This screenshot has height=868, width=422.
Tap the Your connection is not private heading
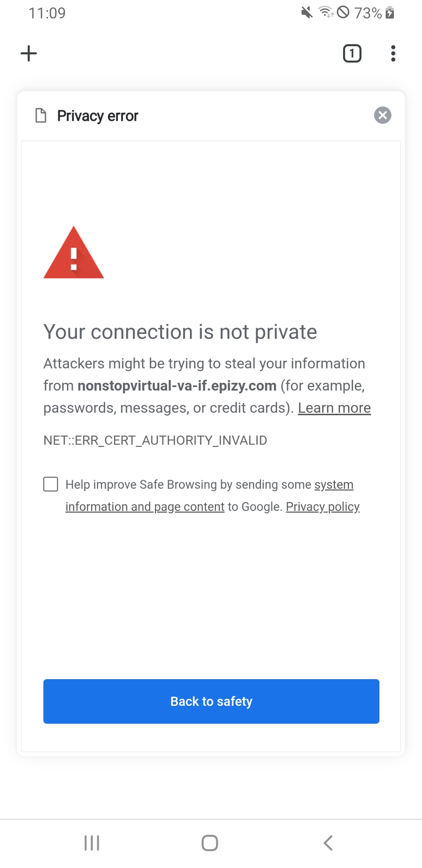click(180, 332)
